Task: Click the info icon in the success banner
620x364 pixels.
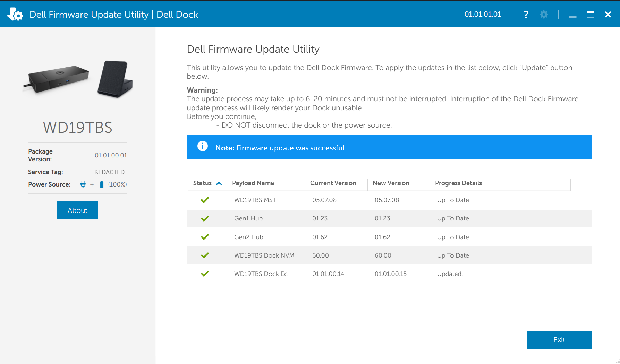Action: pos(202,147)
